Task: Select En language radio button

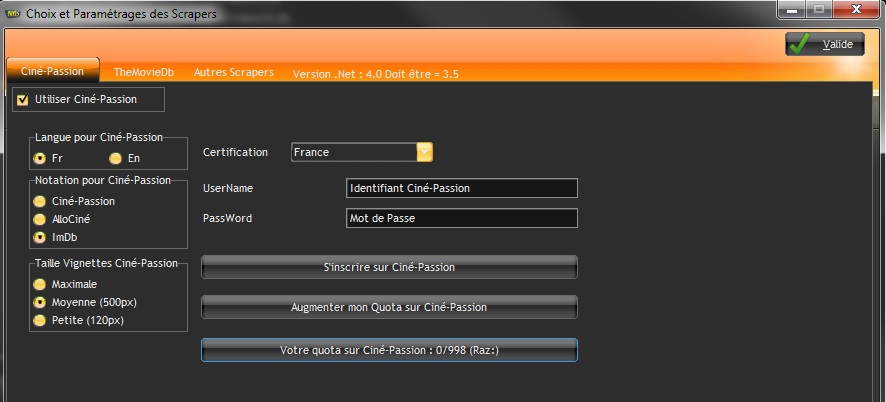Action: (115, 158)
